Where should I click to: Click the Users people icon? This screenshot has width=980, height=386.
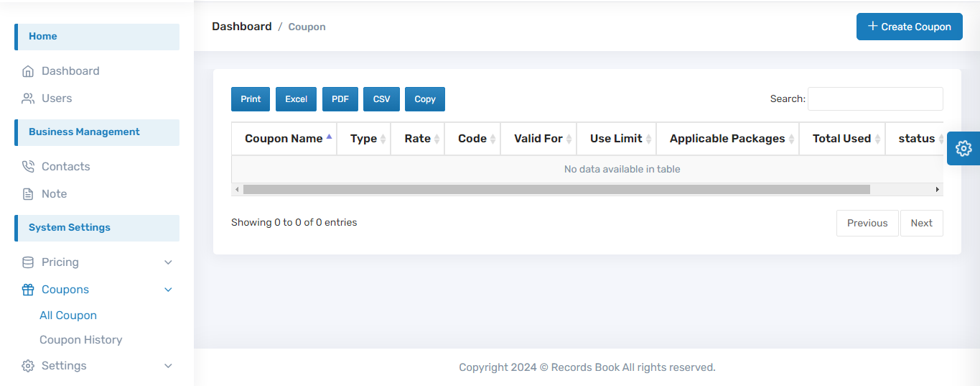click(28, 98)
